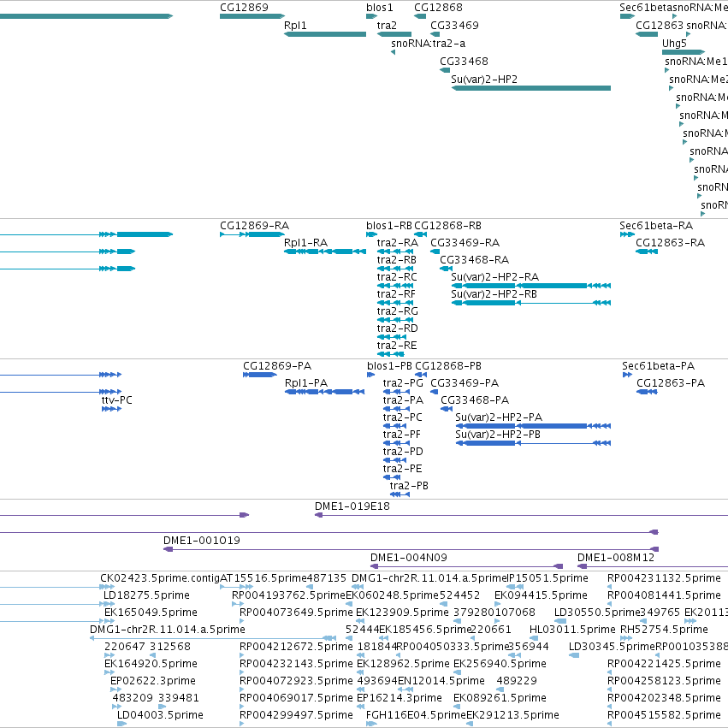This screenshot has width=728, height=728.
Task: Select the LD18275.5prime EST label
Action: click(146, 595)
